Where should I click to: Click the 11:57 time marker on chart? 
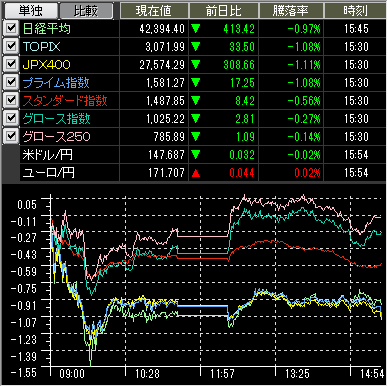coord(222,374)
